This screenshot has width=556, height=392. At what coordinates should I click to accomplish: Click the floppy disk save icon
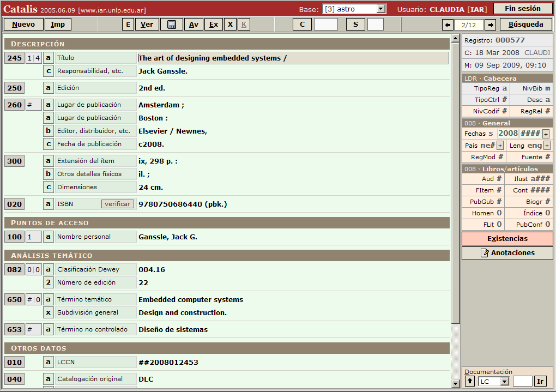[x=172, y=25]
